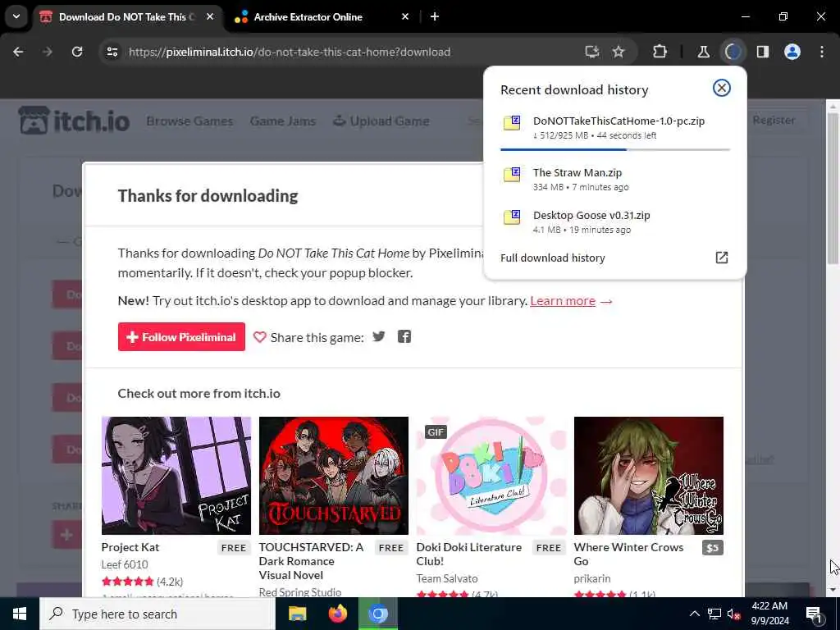Open a new tab with plus button
This screenshot has width=840, height=630.
pos(435,17)
